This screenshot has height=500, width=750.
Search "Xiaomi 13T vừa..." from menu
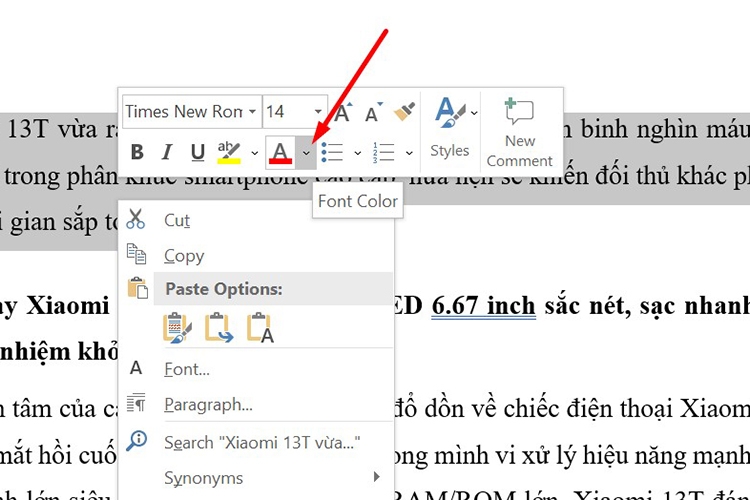pos(256,442)
